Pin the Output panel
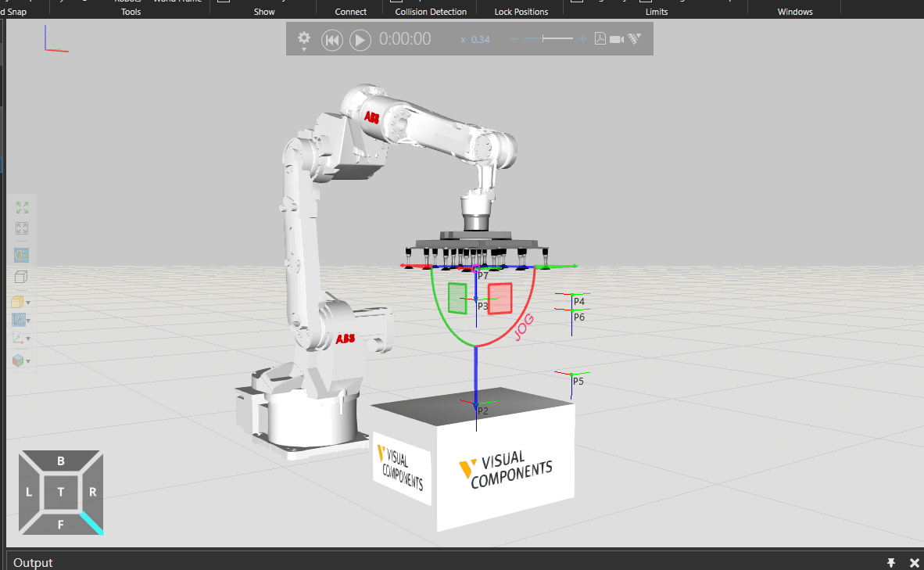The width and height of the screenshot is (924, 570). coord(891,563)
